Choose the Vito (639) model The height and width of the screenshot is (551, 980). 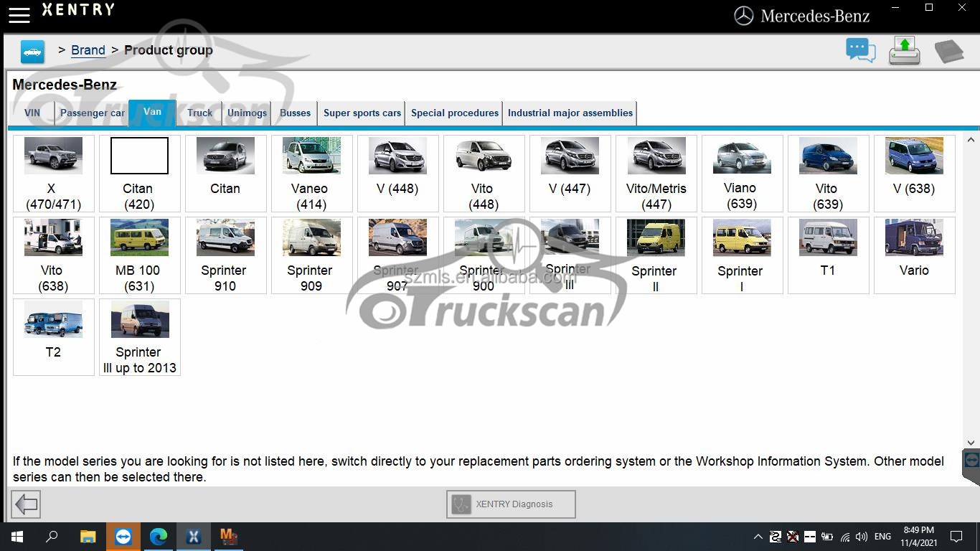click(829, 174)
